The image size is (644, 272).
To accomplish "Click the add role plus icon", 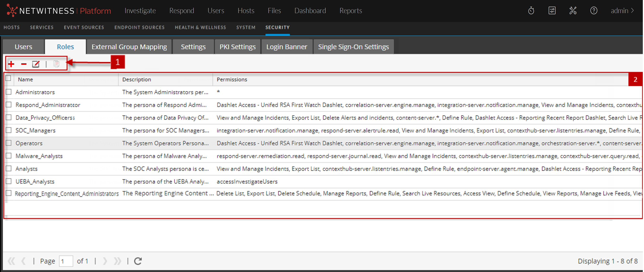I will tap(11, 64).
